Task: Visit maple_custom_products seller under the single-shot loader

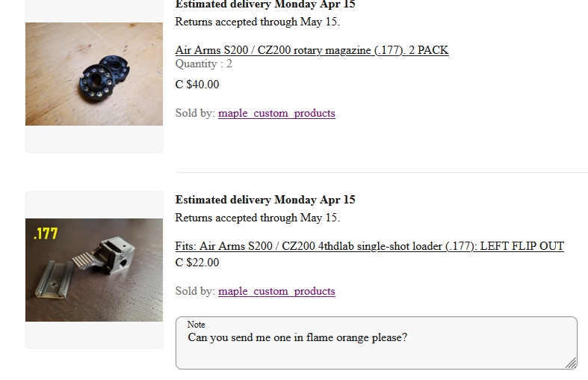Action: click(276, 291)
